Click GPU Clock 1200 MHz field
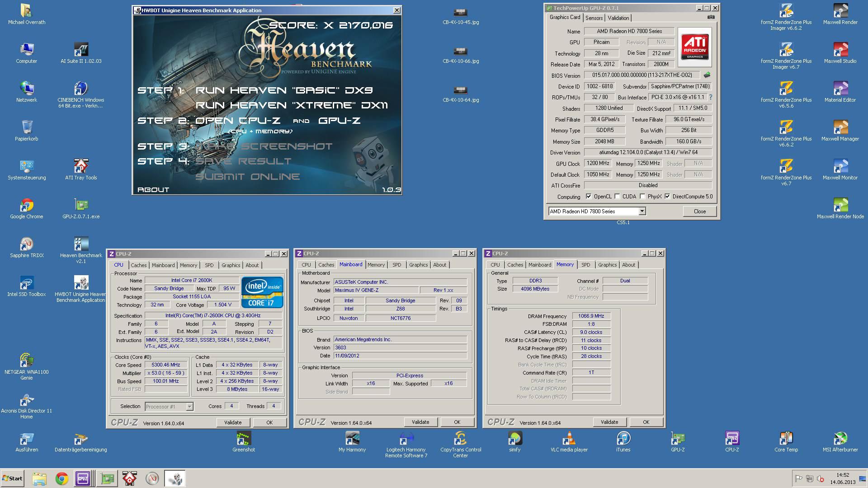The height and width of the screenshot is (488, 868). [x=598, y=164]
